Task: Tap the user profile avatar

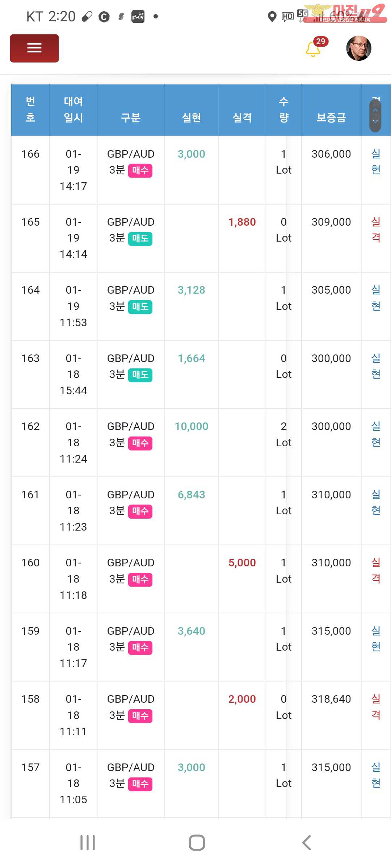Action: click(x=358, y=48)
